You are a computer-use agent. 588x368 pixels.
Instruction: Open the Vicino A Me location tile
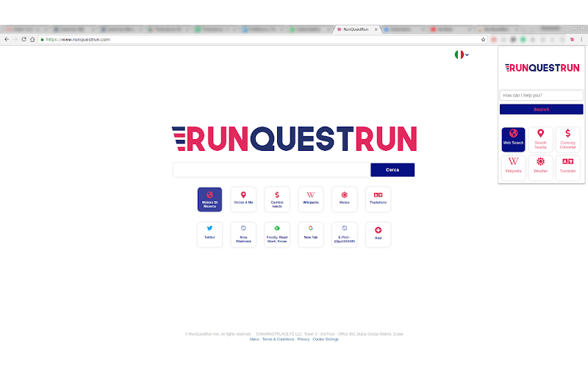pos(243,199)
